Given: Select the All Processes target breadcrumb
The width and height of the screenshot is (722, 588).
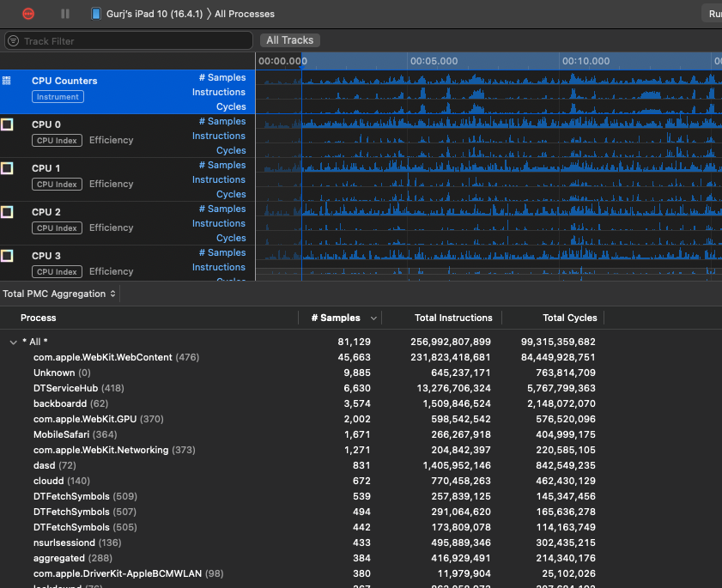Looking at the screenshot, I should click(244, 14).
